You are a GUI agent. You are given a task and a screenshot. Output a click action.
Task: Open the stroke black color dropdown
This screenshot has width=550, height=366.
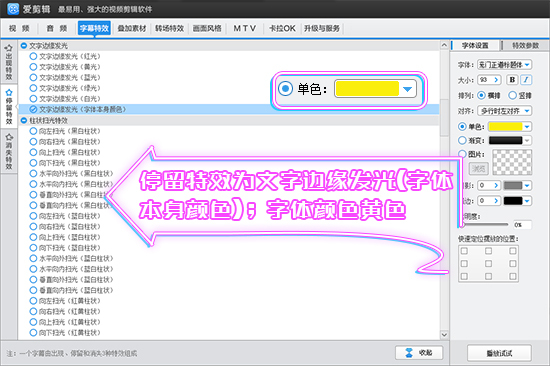point(527,201)
